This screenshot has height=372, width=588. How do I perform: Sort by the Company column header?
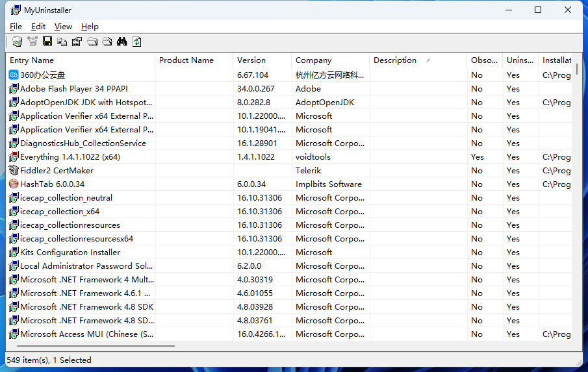pyautogui.click(x=313, y=60)
